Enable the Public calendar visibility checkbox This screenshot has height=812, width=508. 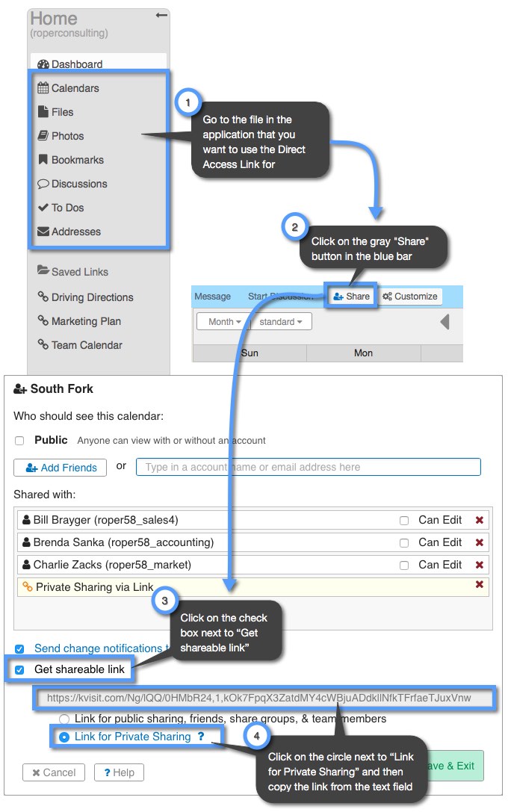pyautogui.click(x=19, y=440)
